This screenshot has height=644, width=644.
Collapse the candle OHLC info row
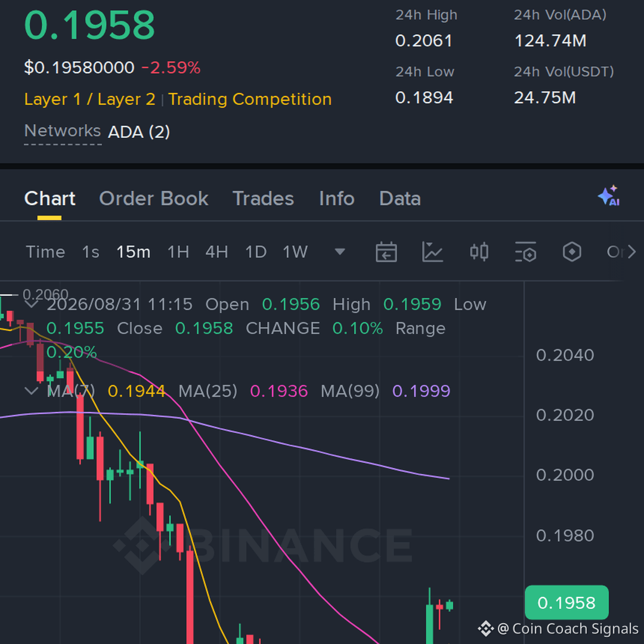[x=32, y=304]
